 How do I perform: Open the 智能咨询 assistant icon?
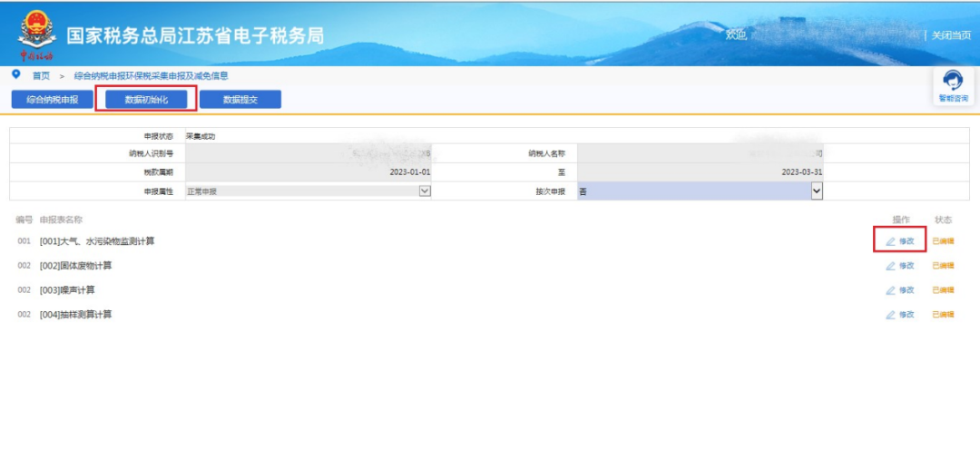pyautogui.click(x=953, y=82)
